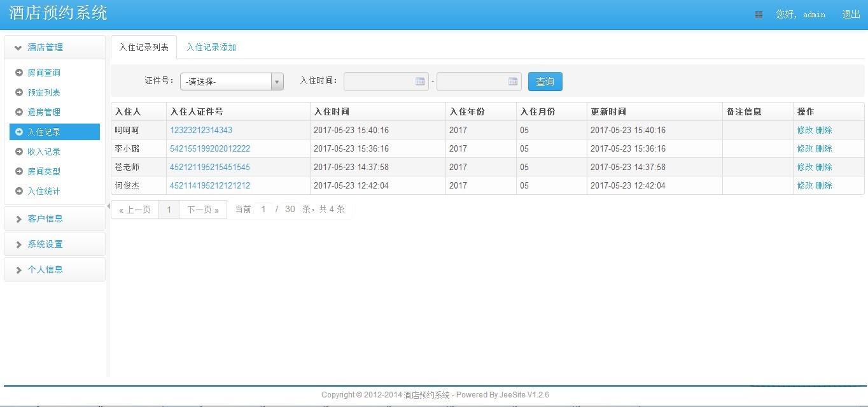The image size is (868, 407).
Task: Click 修改 for the 何俊杰 record
Action: pyautogui.click(x=805, y=185)
